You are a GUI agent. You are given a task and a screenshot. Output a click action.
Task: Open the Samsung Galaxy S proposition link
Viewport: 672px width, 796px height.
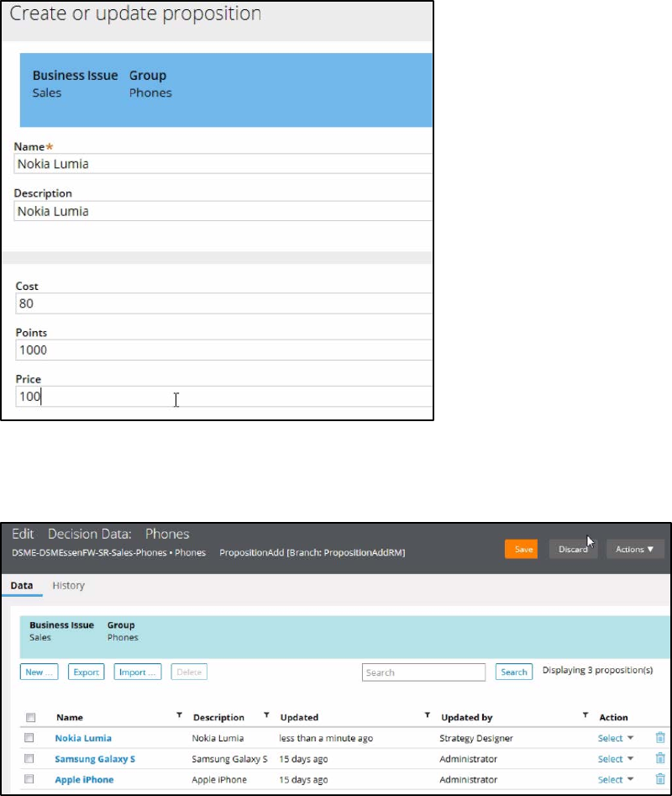(x=95, y=759)
